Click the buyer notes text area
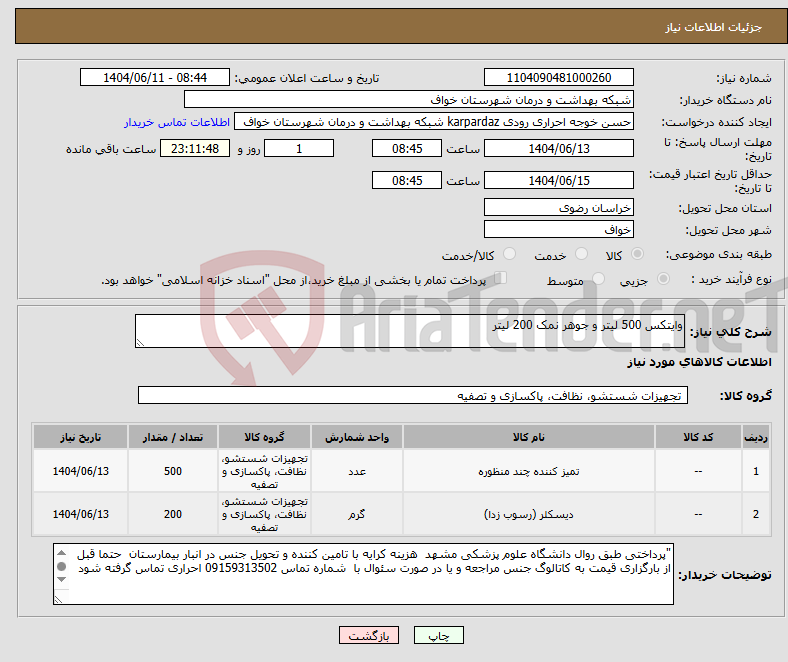The width and height of the screenshot is (788, 662). pyautogui.click(x=363, y=574)
